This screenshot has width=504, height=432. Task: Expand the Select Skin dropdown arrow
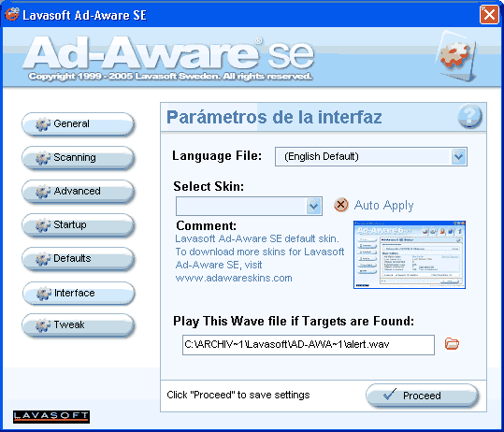(314, 206)
